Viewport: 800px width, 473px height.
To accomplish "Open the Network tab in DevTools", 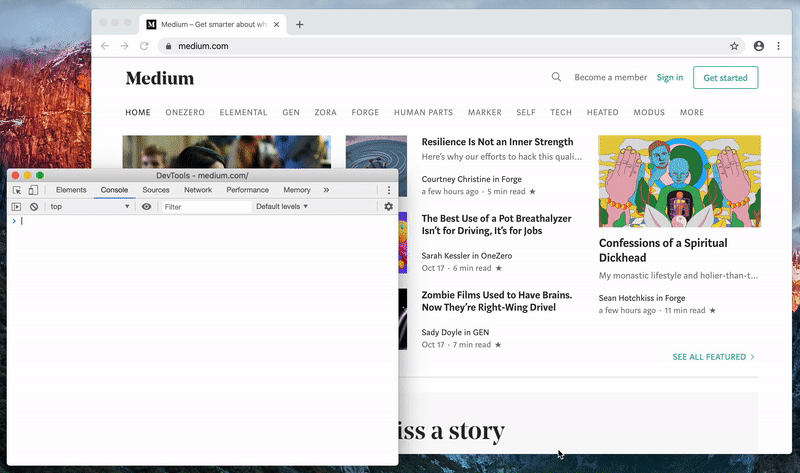I will 198,190.
